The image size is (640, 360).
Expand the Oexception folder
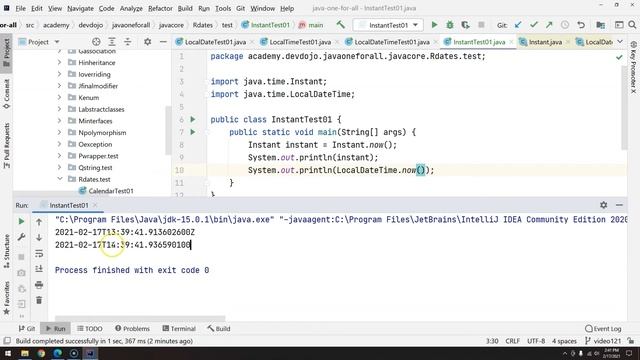pyautogui.click(x=60, y=144)
